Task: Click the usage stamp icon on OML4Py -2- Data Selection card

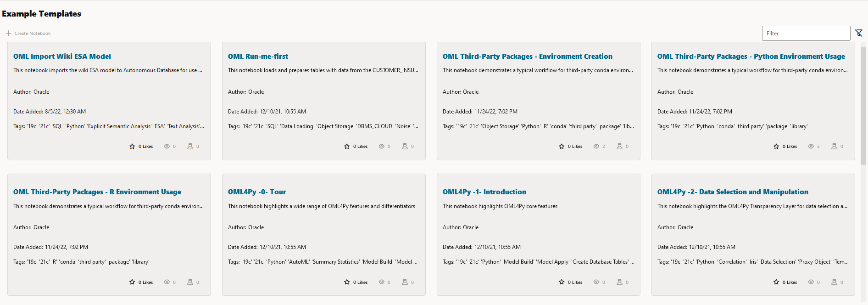Action: click(834, 282)
